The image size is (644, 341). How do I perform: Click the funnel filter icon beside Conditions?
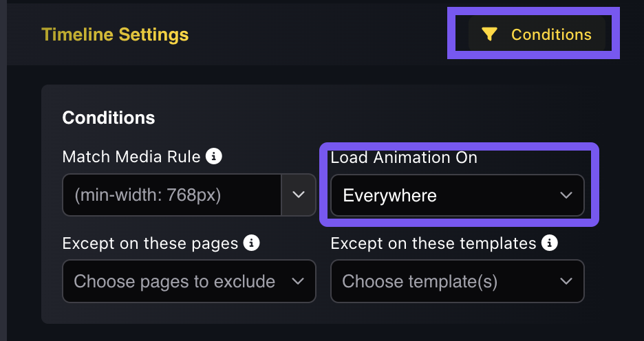pos(489,34)
